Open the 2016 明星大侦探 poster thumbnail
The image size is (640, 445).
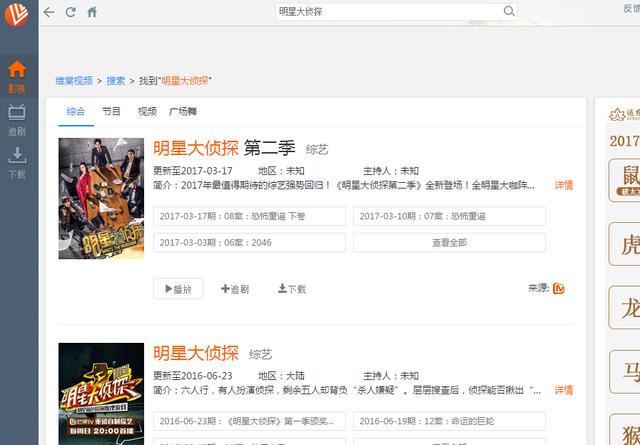pos(101,394)
